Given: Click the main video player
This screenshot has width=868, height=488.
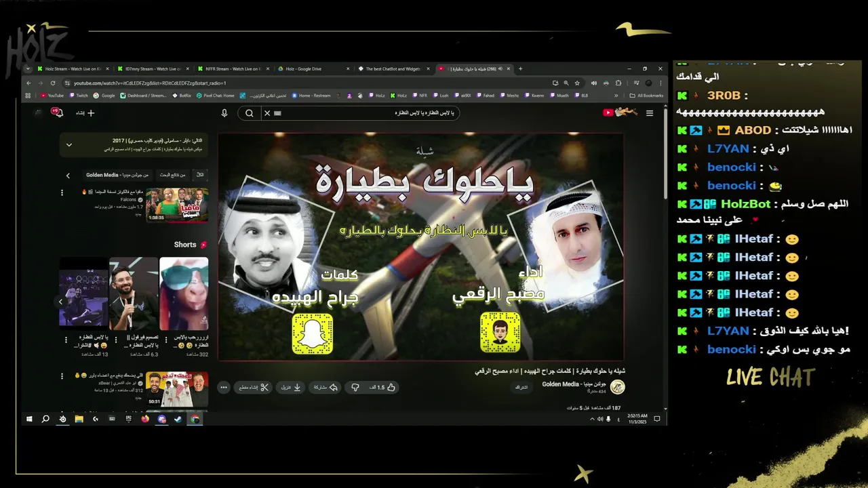Looking at the screenshot, I should tap(420, 247).
